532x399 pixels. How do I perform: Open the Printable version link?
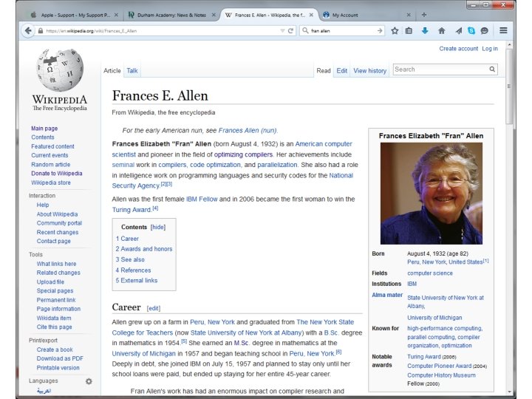point(58,367)
